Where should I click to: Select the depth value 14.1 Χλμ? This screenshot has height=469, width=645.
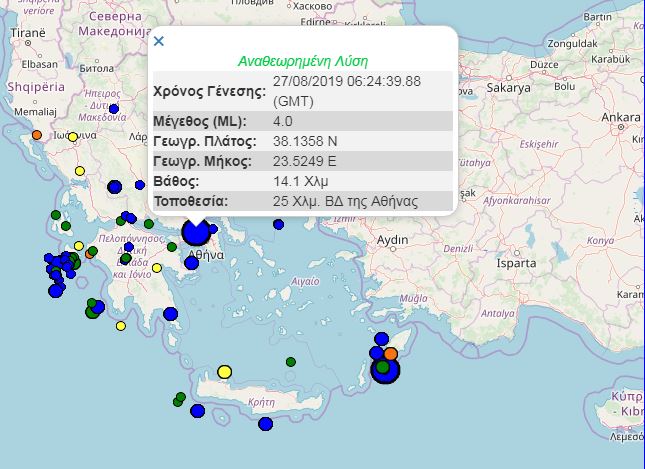(300, 181)
